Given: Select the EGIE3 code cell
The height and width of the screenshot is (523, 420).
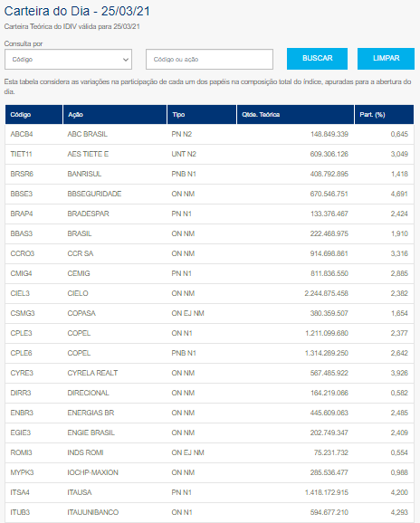Looking at the screenshot, I should pyautogui.click(x=20, y=433).
